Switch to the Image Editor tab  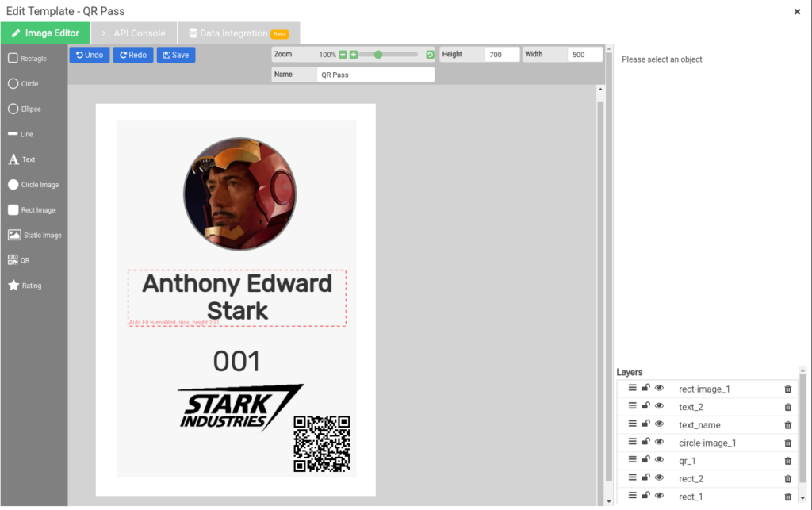(x=45, y=33)
